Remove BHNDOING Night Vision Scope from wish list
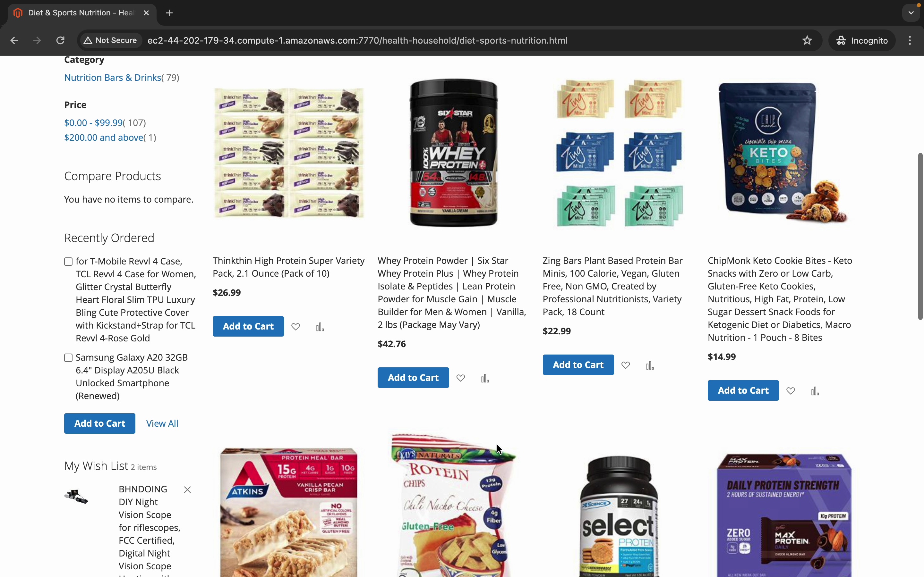 [x=187, y=489]
